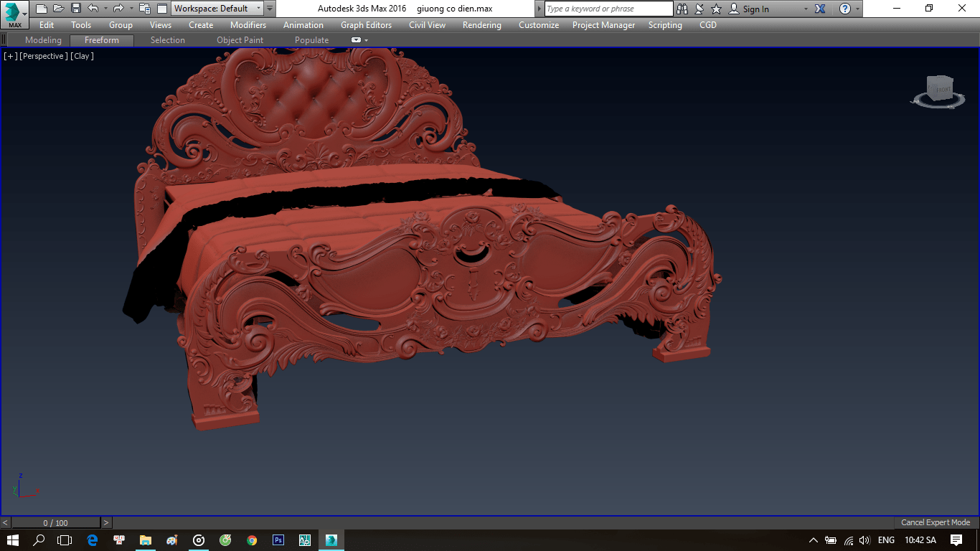Click the Cancel Expert Mode button

935,522
